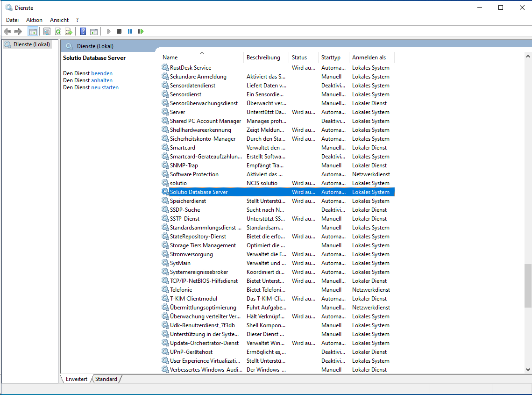This screenshot has height=395, width=532.
Task: Sort list by Status column header
Action: pos(299,57)
